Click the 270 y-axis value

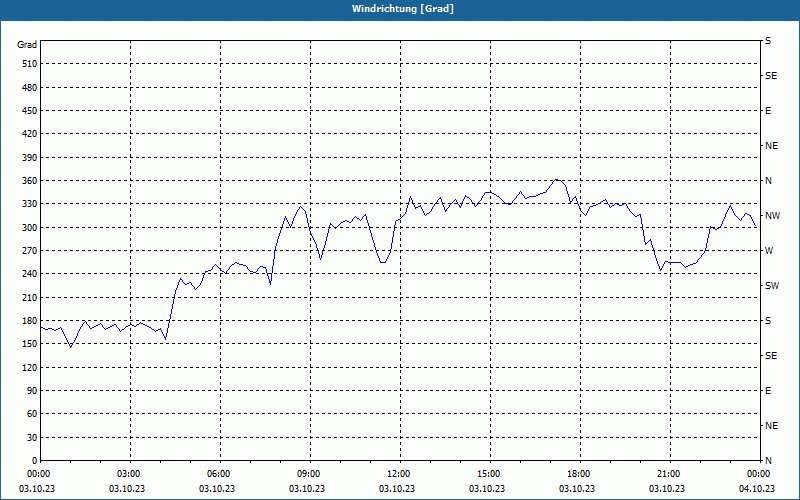tap(30, 251)
